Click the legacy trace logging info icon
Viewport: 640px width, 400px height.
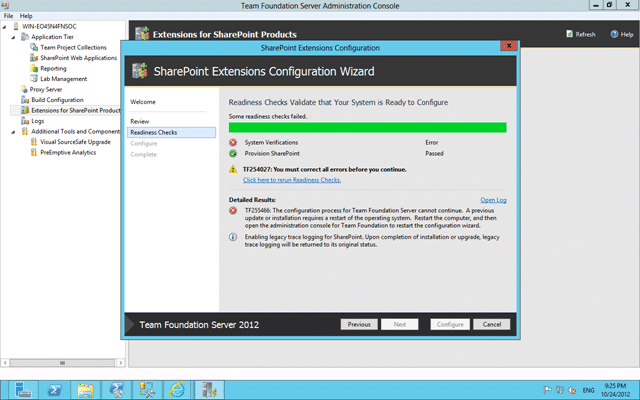click(x=233, y=237)
